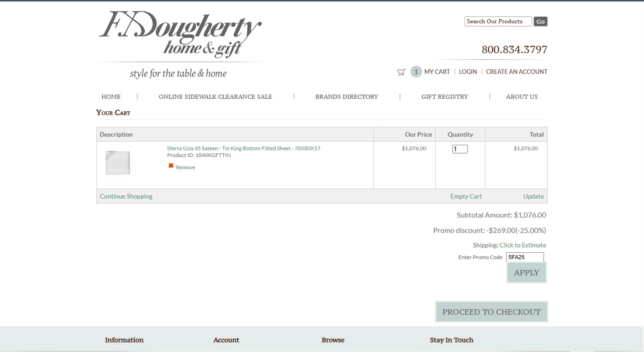644x352 pixels.
Task: Click the Browse footer heading
Action: [x=333, y=340]
